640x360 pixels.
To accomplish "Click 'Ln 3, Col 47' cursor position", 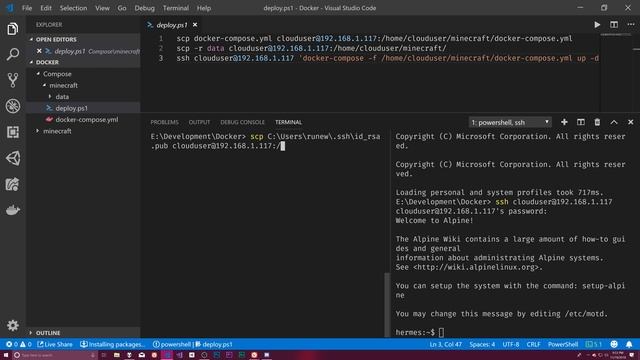I will tap(445, 344).
